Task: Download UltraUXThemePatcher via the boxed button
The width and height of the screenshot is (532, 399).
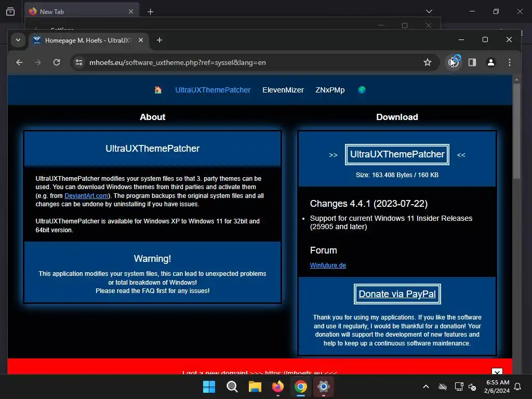Action: click(x=397, y=154)
